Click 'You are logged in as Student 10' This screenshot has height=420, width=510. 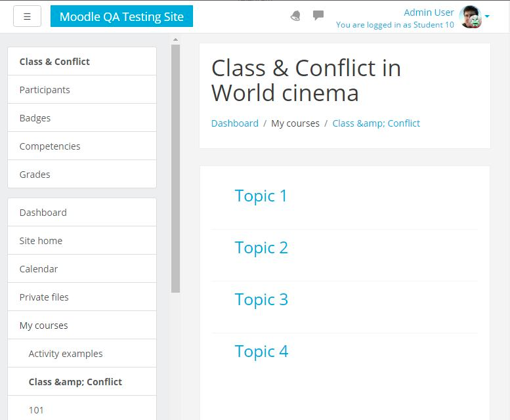point(395,25)
